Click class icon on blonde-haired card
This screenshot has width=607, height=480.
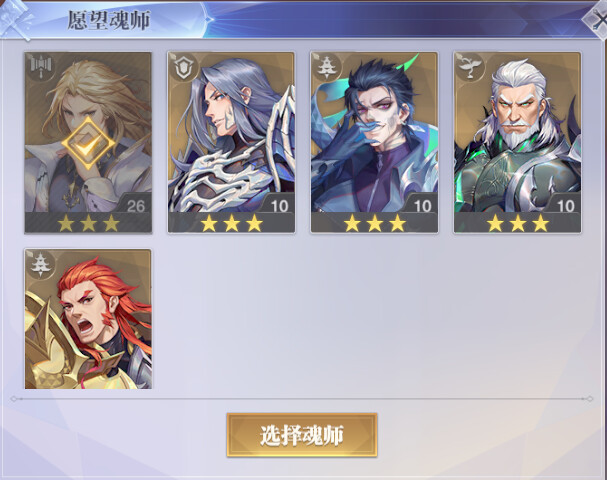point(41,68)
